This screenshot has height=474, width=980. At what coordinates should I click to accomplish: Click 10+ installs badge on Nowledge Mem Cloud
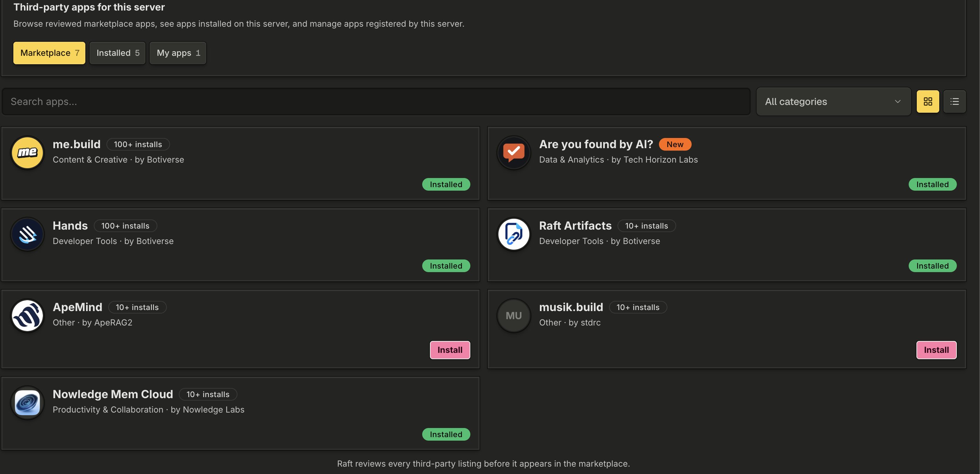coord(208,394)
